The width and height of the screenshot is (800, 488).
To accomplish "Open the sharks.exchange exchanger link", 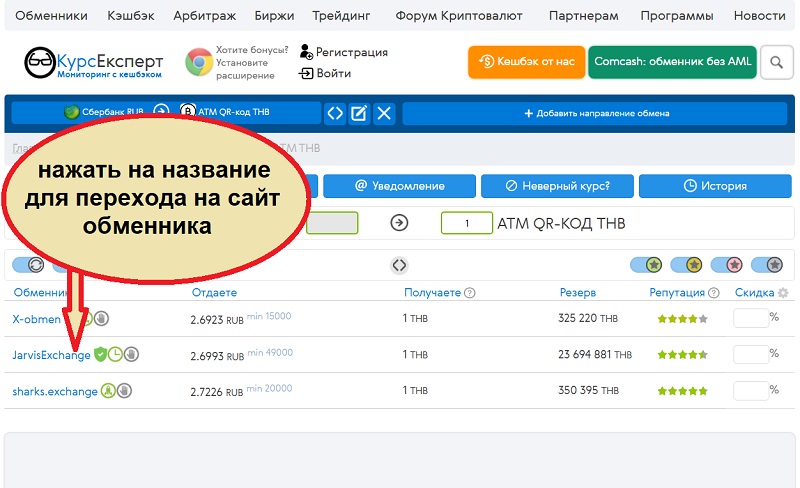I will click(x=55, y=392).
